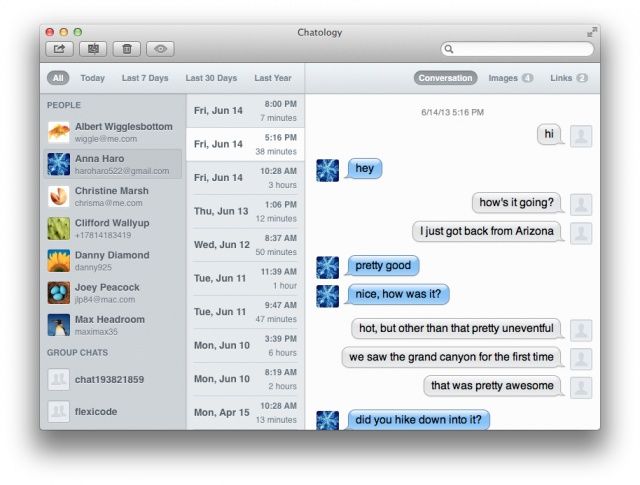This screenshot has width=640, height=485.
Task: Click Max Headroom's penguin avatar
Action: point(58,325)
